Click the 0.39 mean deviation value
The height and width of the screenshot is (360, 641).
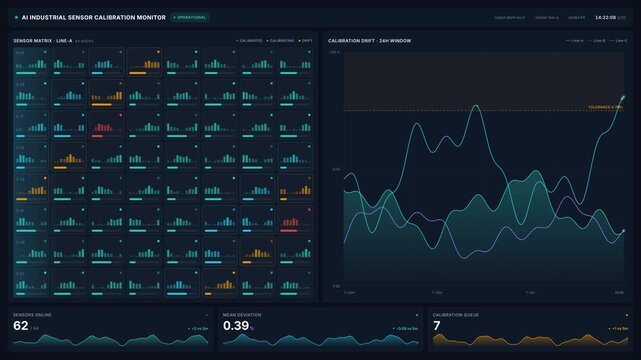[236, 326]
